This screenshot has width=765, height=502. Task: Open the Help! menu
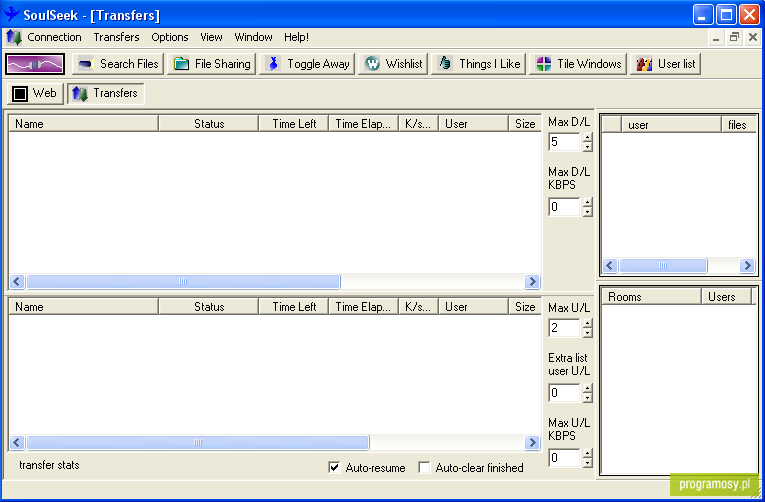(296, 37)
